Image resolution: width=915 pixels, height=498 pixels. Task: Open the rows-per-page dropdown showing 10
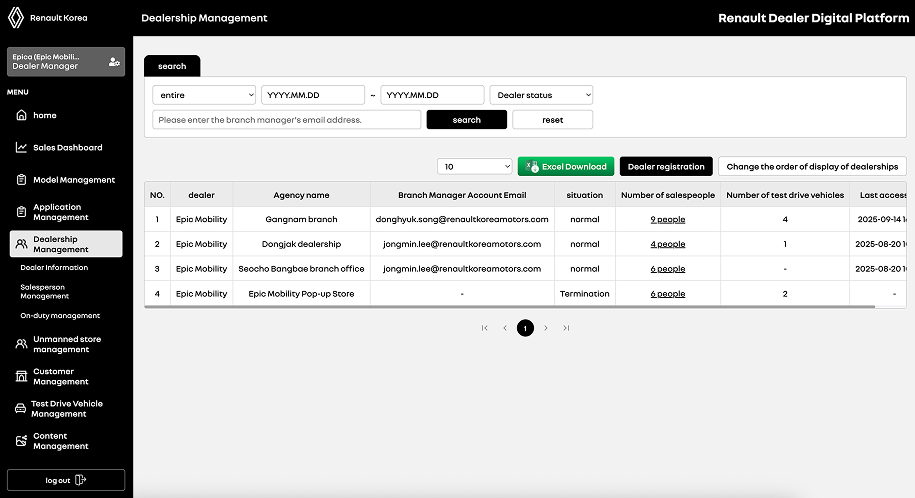coord(474,167)
